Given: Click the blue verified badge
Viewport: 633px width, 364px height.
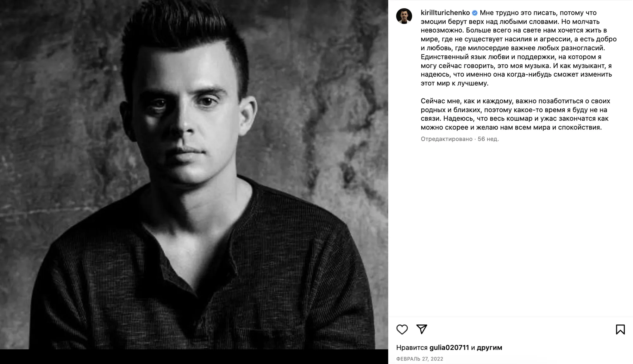Looking at the screenshot, I should tap(475, 13).
